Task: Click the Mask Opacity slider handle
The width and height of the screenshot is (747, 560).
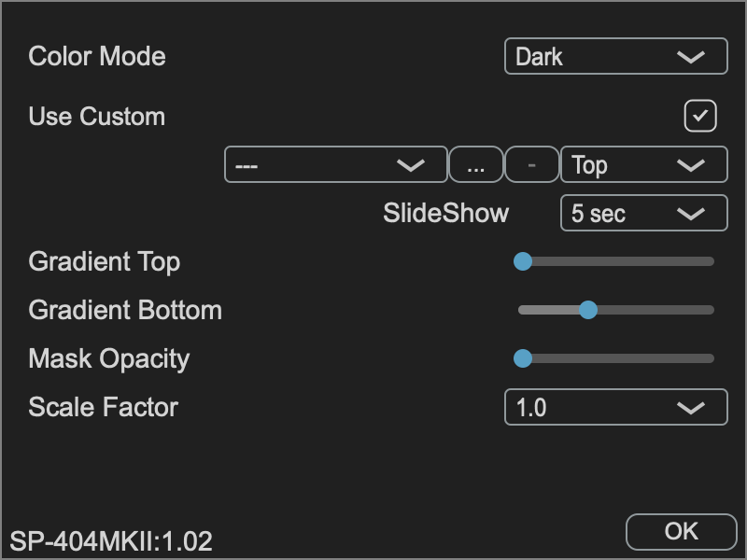Action: [x=523, y=358]
